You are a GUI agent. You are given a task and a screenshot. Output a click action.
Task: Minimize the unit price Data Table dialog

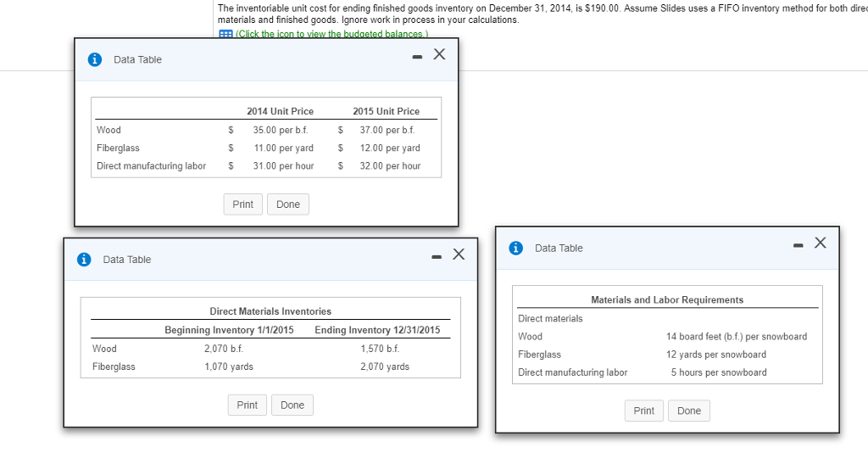(x=417, y=57)
